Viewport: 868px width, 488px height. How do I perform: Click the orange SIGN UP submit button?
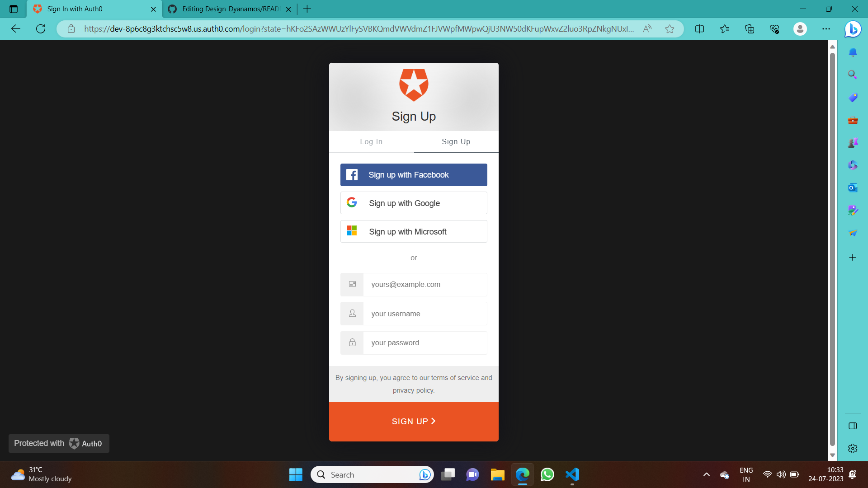point(413,422)
